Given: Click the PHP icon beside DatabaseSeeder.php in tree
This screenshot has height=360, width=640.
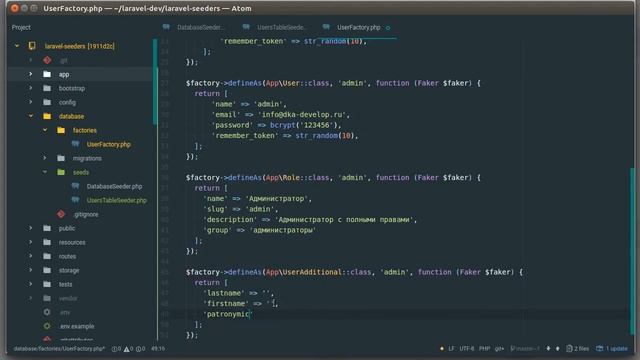Looking at the screenshot, I should tap(76, 186).
